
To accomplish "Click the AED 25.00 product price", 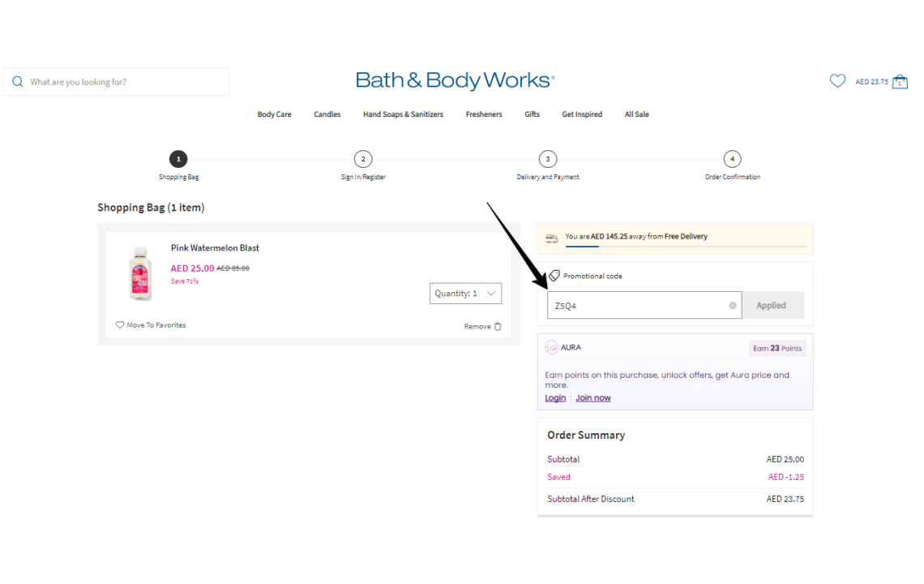I will [x=193, y=268].
